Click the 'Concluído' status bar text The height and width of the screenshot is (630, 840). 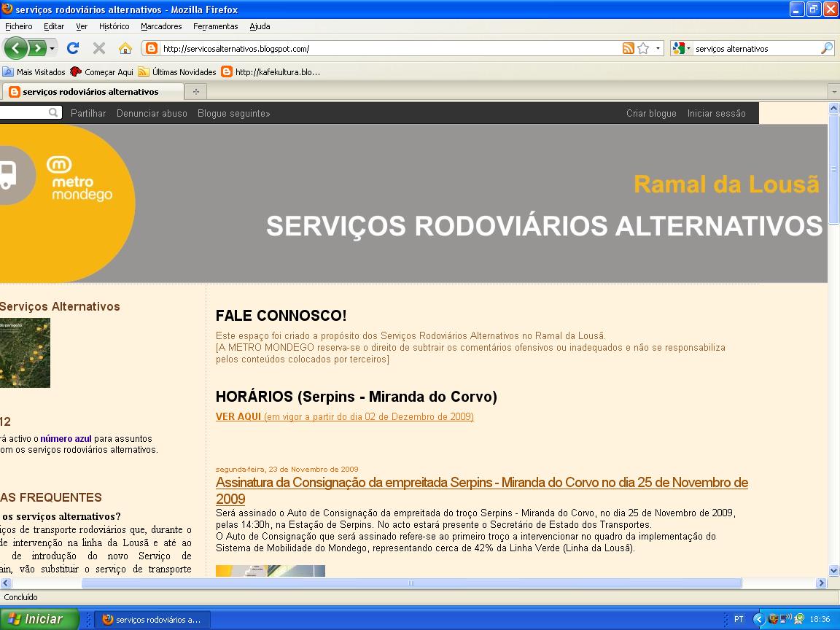pyautogui.click(x=21, y=596)
